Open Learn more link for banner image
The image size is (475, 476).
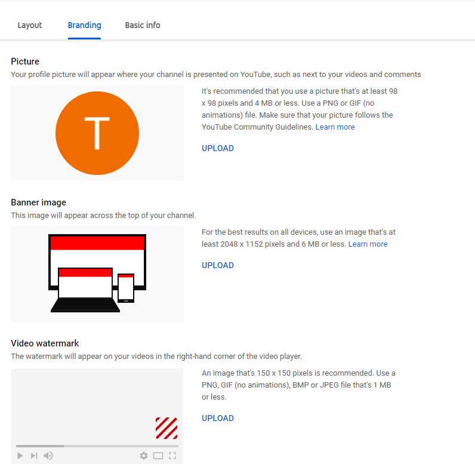click(368, 244)
